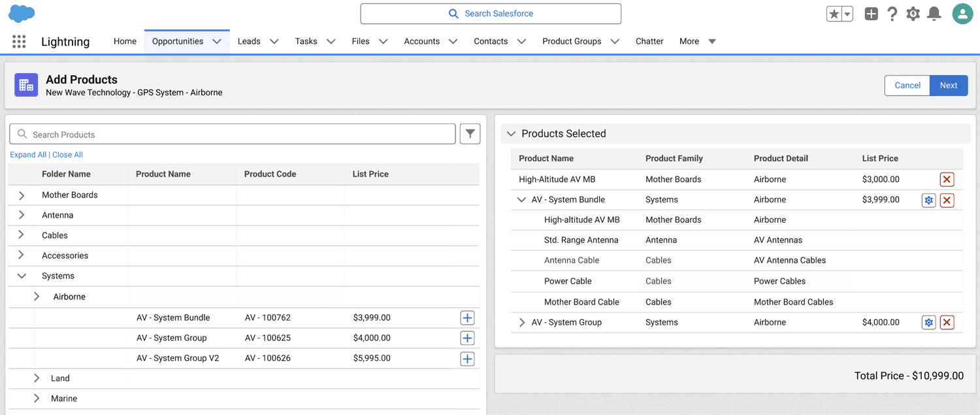Expand the selected AV - System Group row
The height and width of the screenshot is (415, 980).
click(521, 322)
